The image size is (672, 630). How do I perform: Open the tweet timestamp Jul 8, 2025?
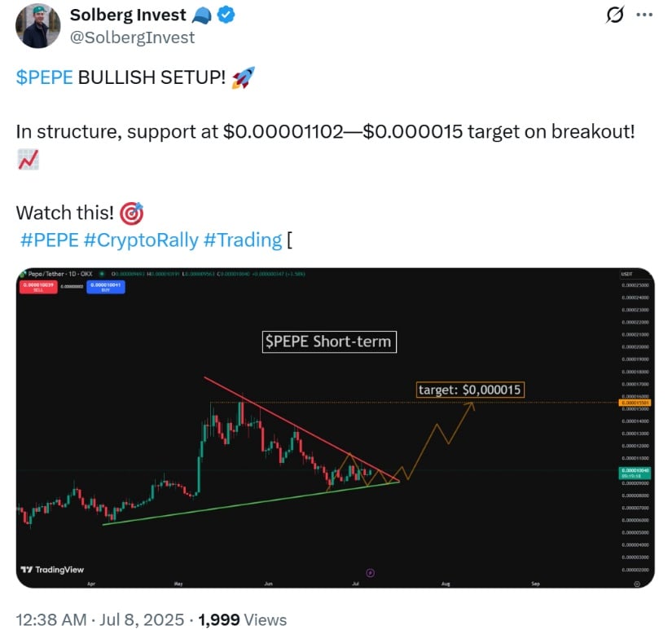point(142,619)
